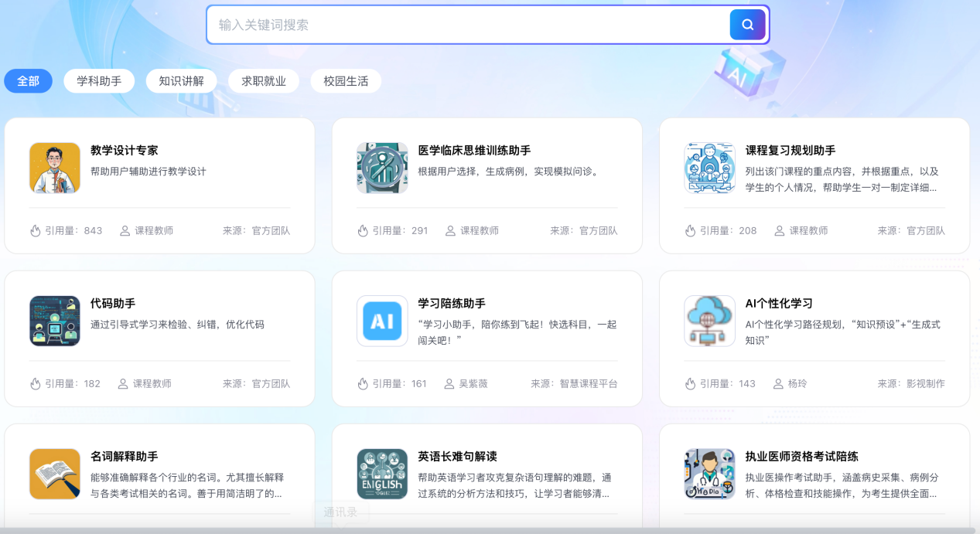
Task: Focus the 输入关键词搜索 search field
Action: (x=464, y=25)
